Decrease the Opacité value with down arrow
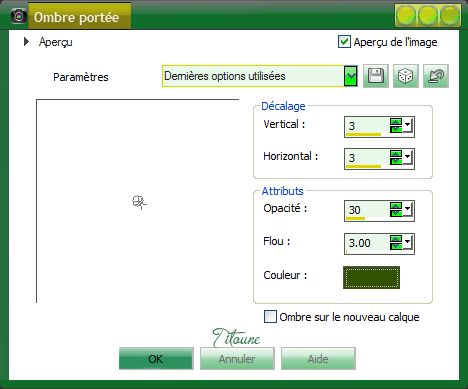The image size is (468, 389). pos(396,213)
